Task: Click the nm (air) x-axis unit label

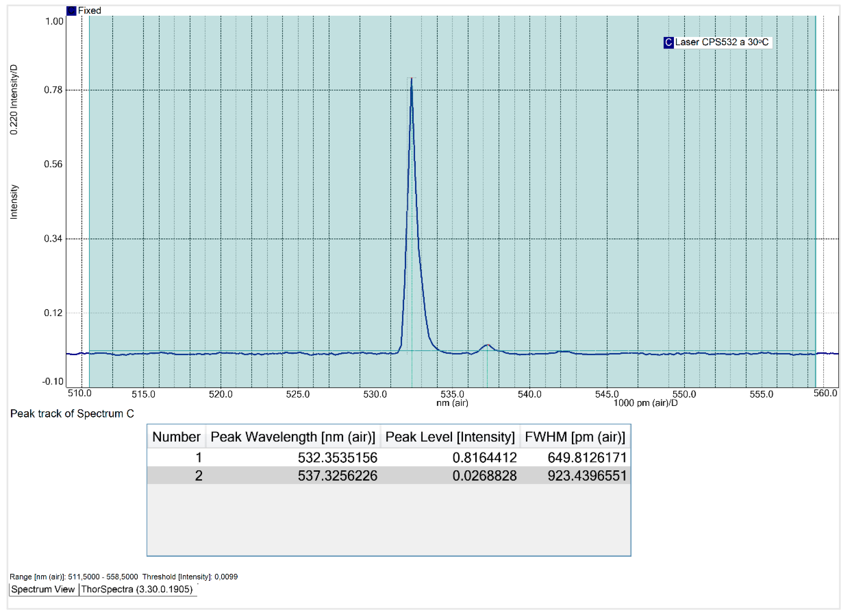Action: [452, 403]
